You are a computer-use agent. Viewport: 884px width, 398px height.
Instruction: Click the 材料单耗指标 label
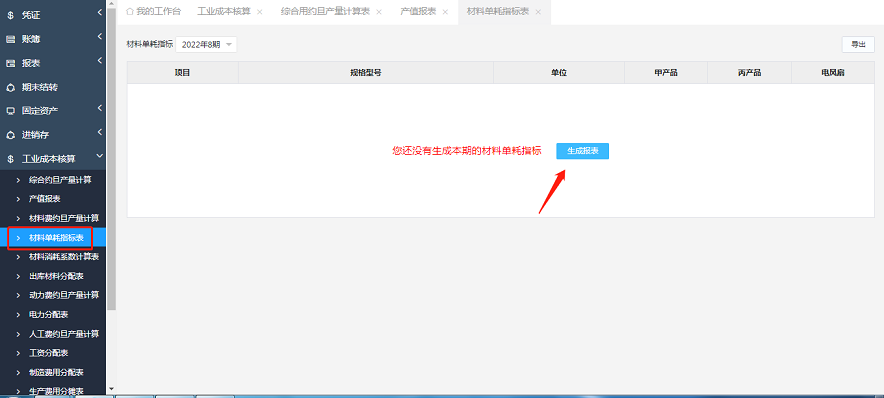click(x=150, y=45)
